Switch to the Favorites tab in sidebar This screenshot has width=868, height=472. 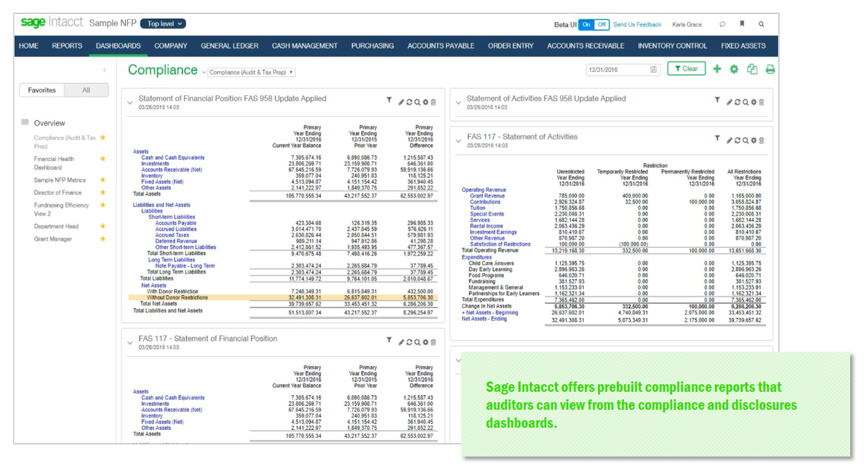[x=42, y=90]
